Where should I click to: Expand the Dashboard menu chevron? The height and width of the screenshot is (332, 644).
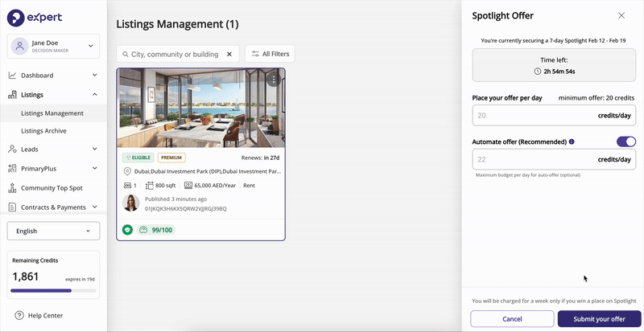pyautogui.click(x=94, y=76)
